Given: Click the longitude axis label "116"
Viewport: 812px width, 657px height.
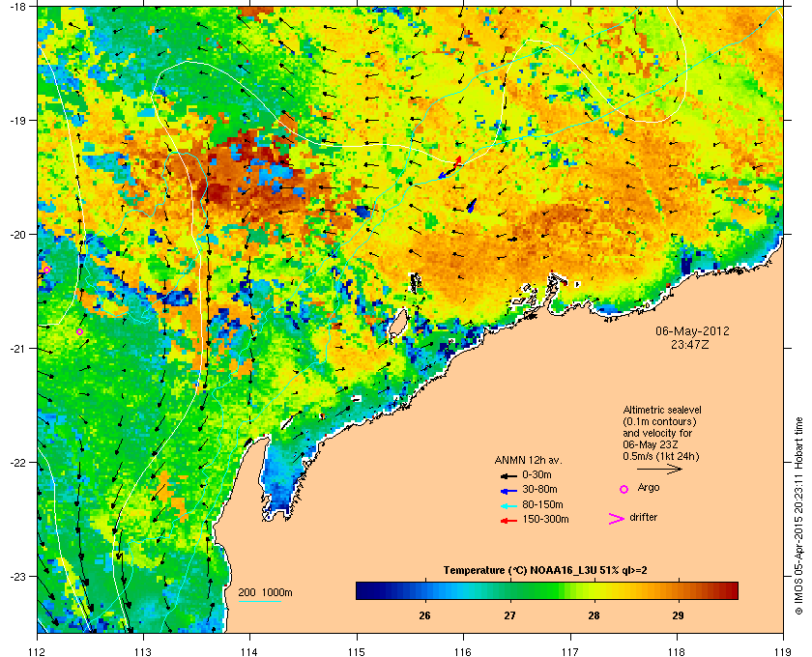Looking at the screenshot, I should tap(463, 651).
